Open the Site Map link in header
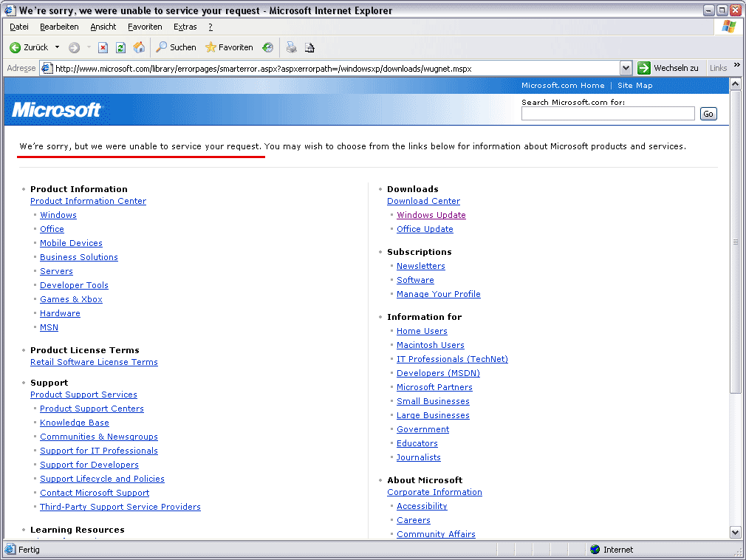Image resolution: width=746 pixels, height=560 pixels. [634, 86]
